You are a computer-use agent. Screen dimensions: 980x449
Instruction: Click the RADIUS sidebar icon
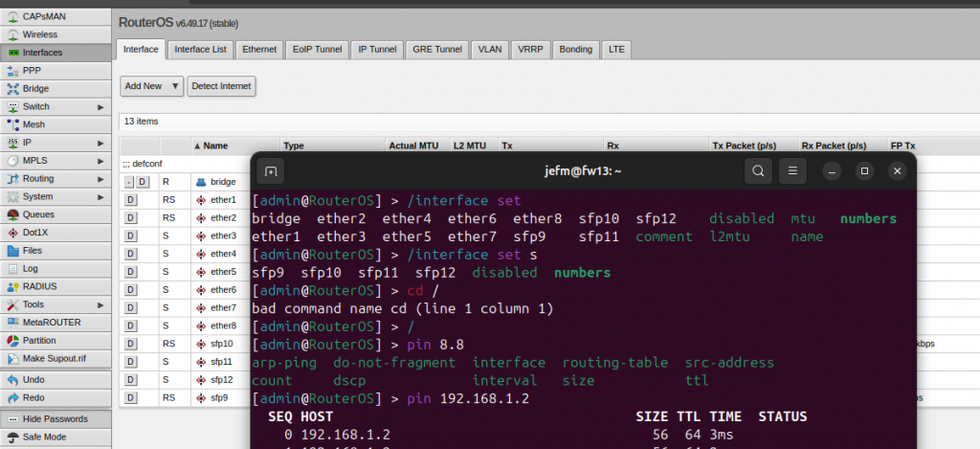coord(12,286)
